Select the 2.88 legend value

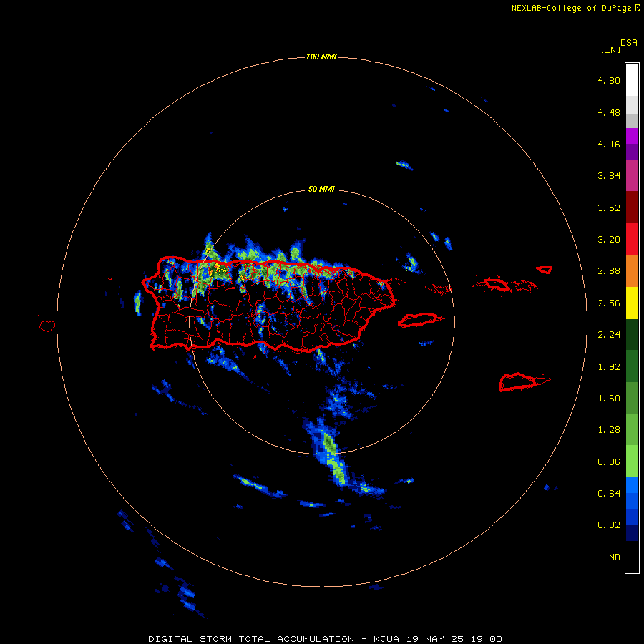[609, 271]
